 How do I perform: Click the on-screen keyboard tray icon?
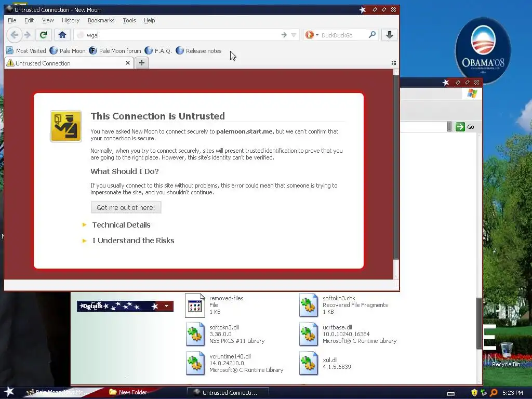pos(451,393)
